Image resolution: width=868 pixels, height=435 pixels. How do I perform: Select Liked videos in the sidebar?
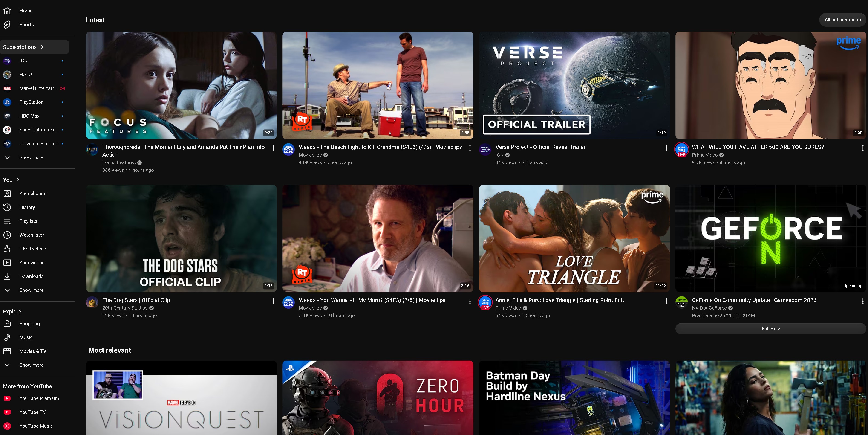[x=35, y=249]
